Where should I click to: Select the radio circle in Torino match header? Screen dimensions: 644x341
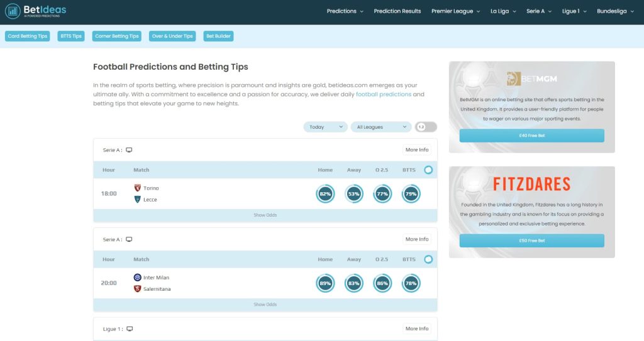(x=428, y=170)
